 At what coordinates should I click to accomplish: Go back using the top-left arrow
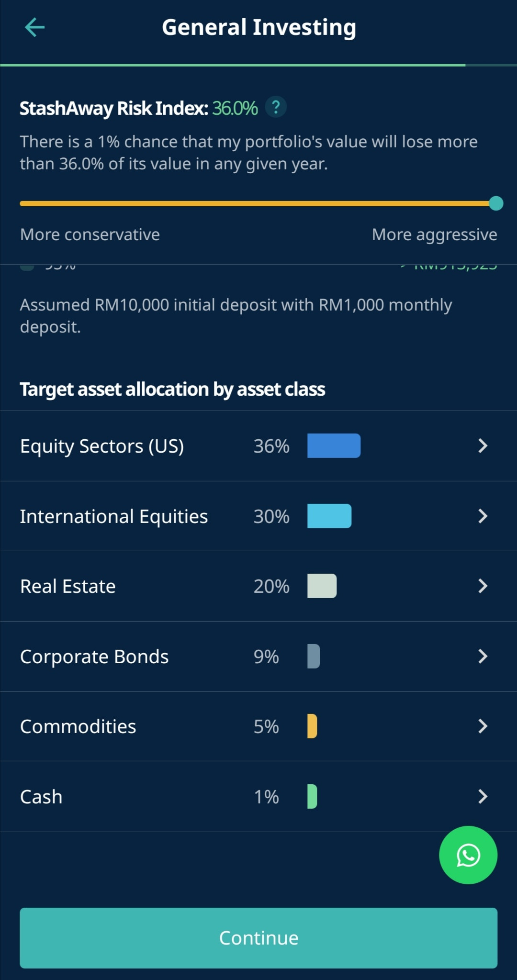pyautogui.click(x=34, y=27)
